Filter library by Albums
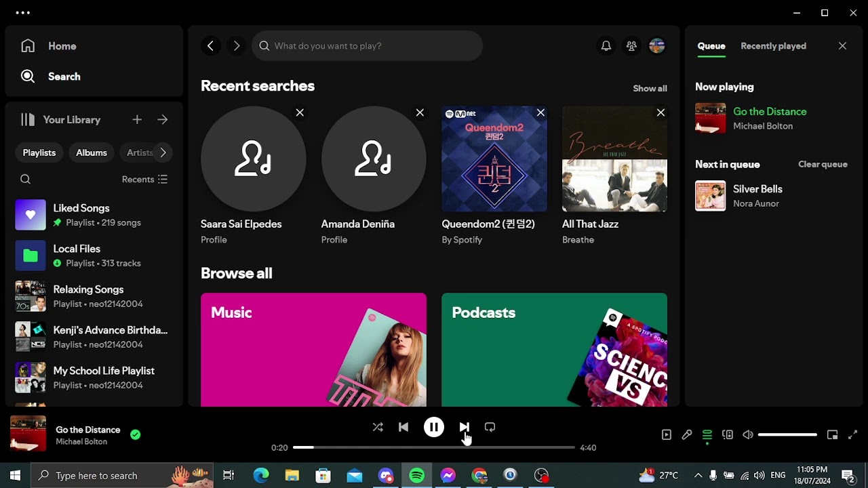Viewport: 868px width, 488px height. [92, 152]
